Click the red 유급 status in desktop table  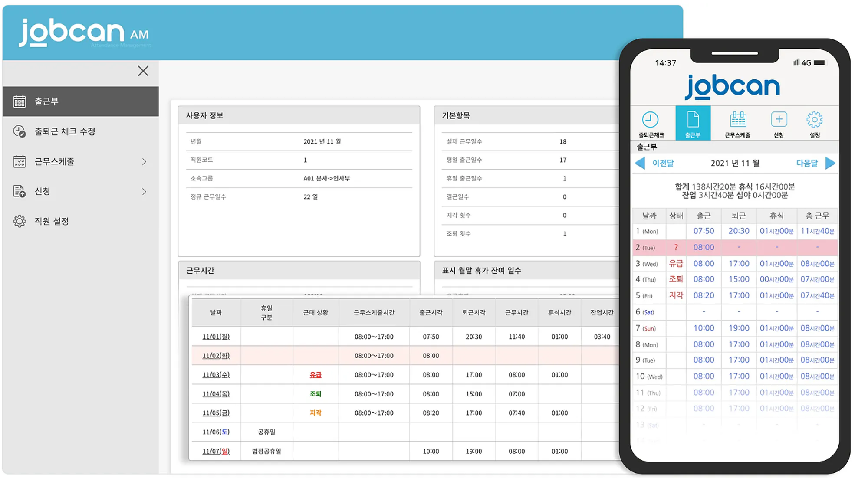(x=316, y=375)
